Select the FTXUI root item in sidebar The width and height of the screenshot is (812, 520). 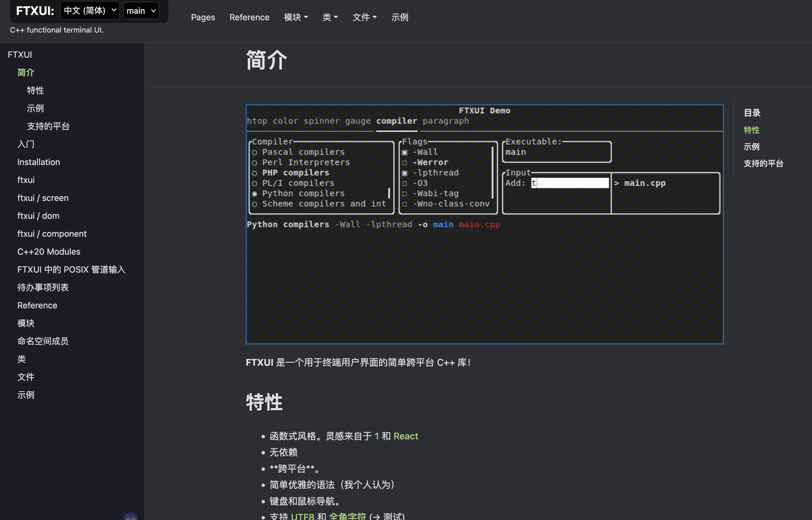coord(20,55)
